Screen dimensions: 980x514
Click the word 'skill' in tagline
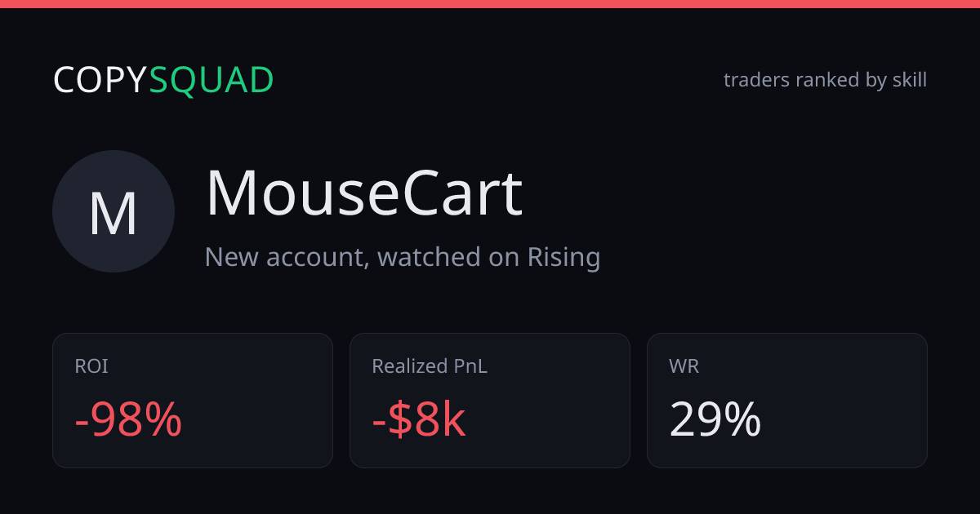pyautogui.click(x=909, y=80)
